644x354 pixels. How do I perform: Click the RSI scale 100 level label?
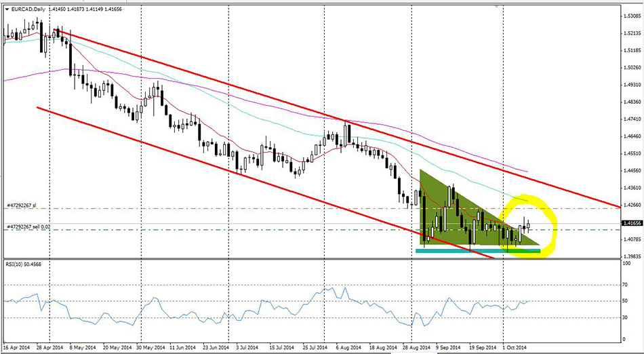626,263
